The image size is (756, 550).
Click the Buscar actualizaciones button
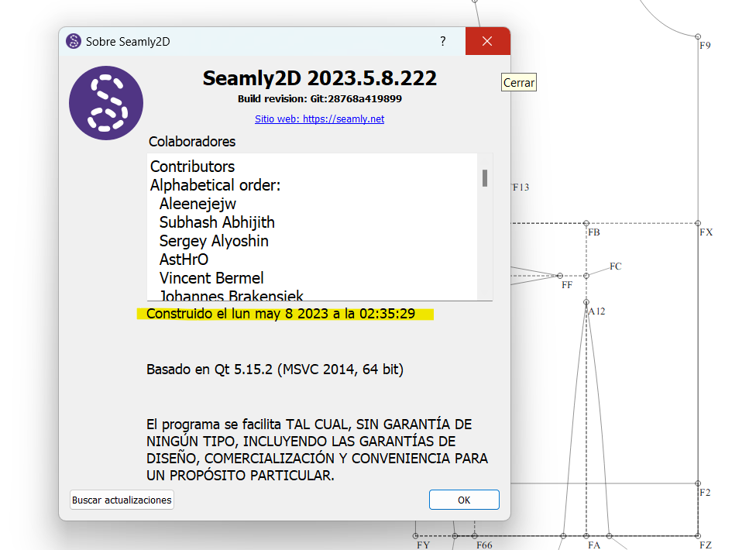[x=122, y=500]
